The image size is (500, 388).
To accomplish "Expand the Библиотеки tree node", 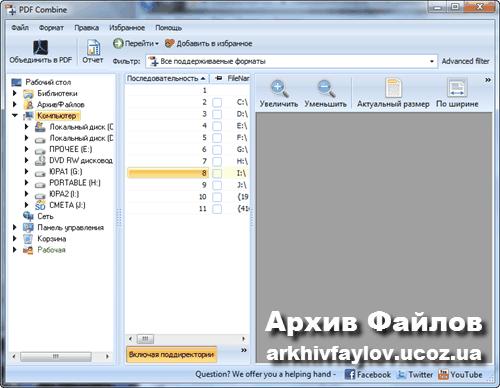I will tap(15, 93).
